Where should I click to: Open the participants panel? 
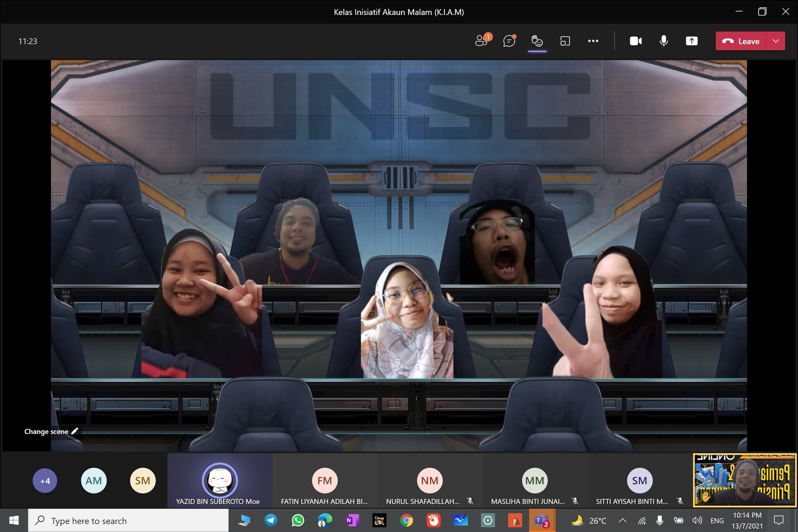coord(482,41)
